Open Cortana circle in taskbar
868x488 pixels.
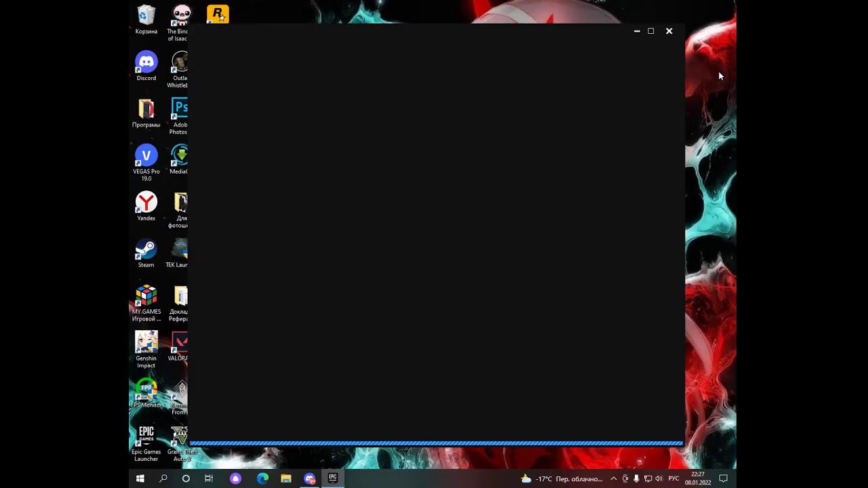pos(186,479)
